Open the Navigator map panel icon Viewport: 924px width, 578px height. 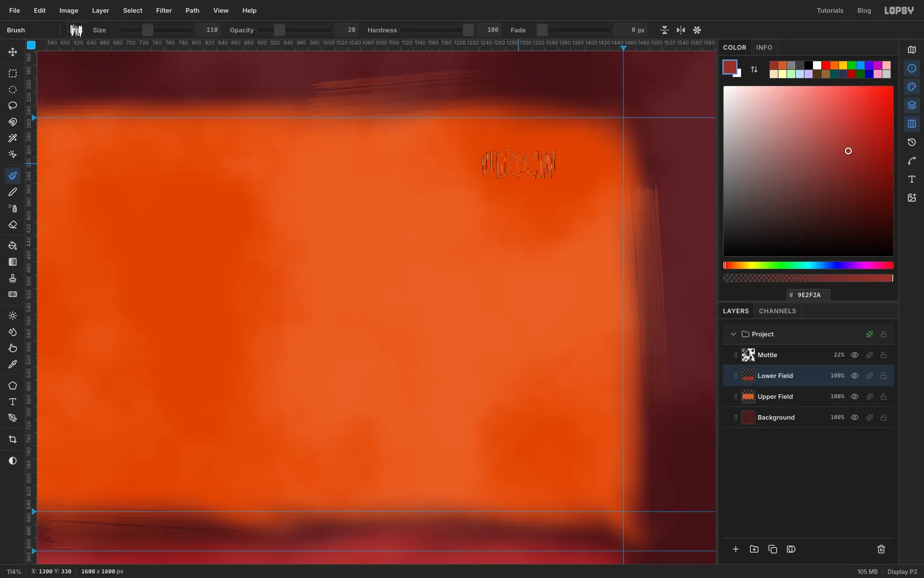coord(912,50)
